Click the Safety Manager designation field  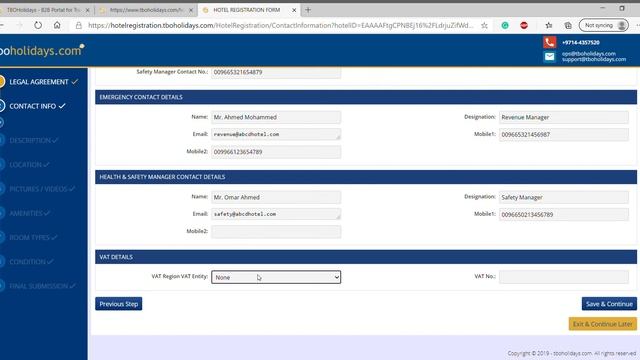point(564,197)
